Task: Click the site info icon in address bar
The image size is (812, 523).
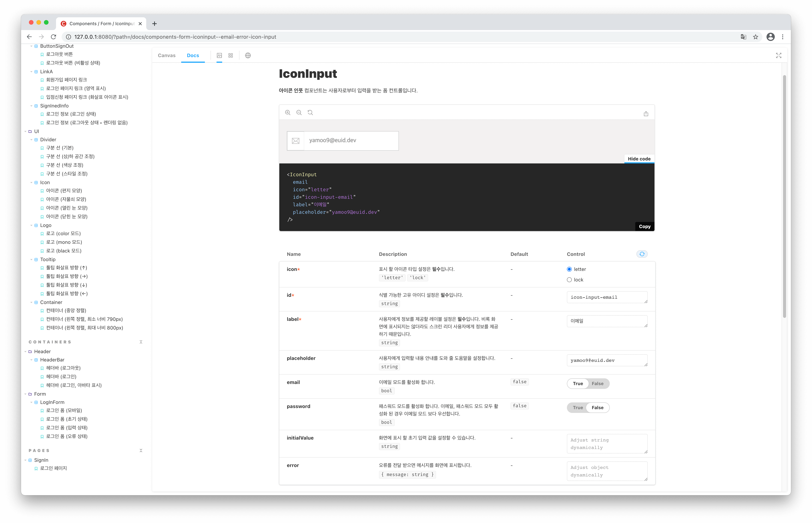Action: [68, 37]
